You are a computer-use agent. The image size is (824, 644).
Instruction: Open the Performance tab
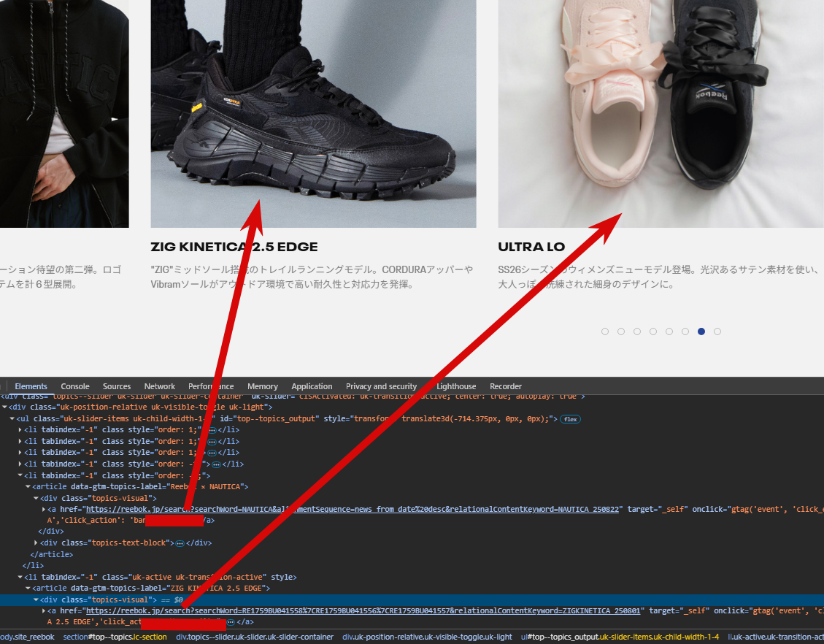point(211,386)
